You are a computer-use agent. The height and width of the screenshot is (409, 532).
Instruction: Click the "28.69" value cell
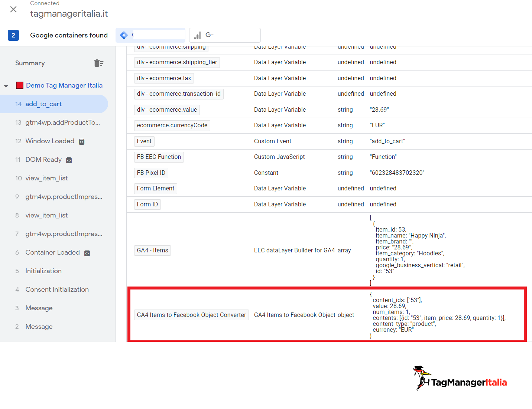pos(379,110)
